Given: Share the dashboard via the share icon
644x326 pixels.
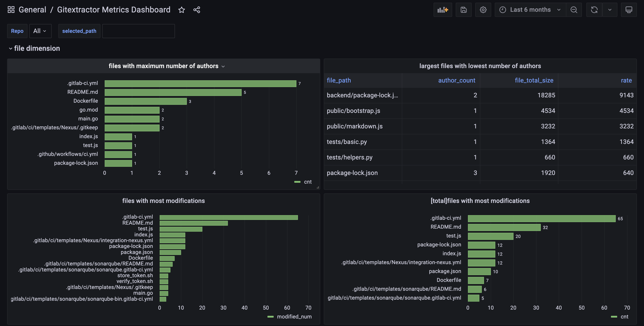Looking at the screenshot, I should (196, 10).
